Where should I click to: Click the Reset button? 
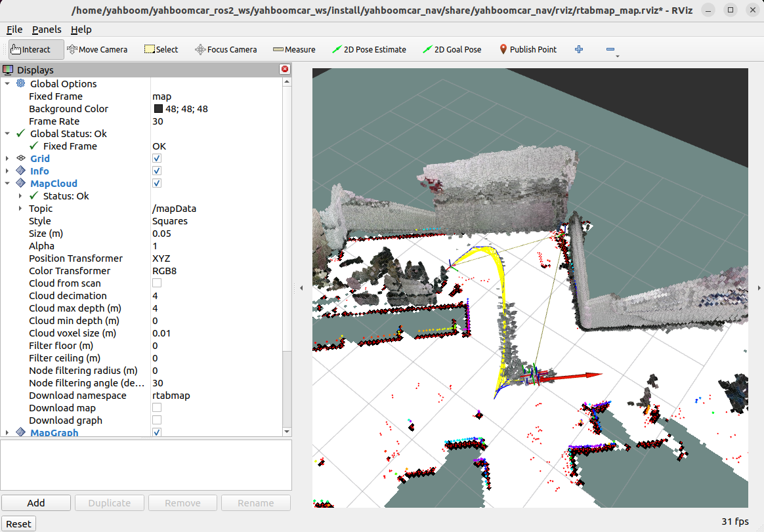[18, 523]
